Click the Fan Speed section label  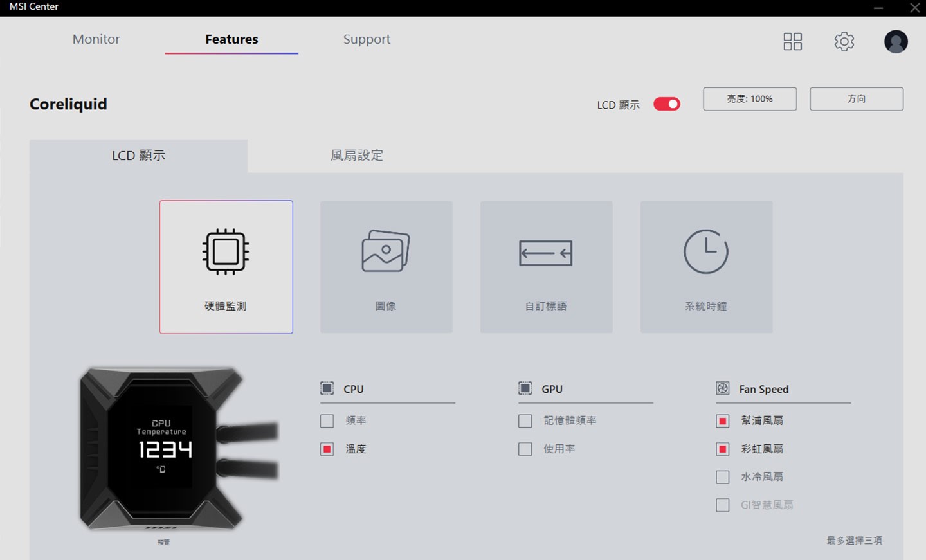pyautogui.click(x=764, y=389)
